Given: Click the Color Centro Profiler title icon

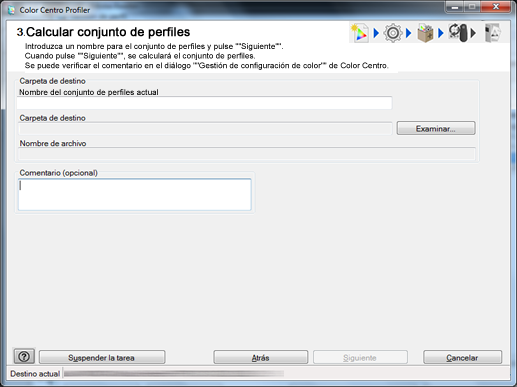Looking at the screenshot, I should pyautogui.click(x=12, y=10).
